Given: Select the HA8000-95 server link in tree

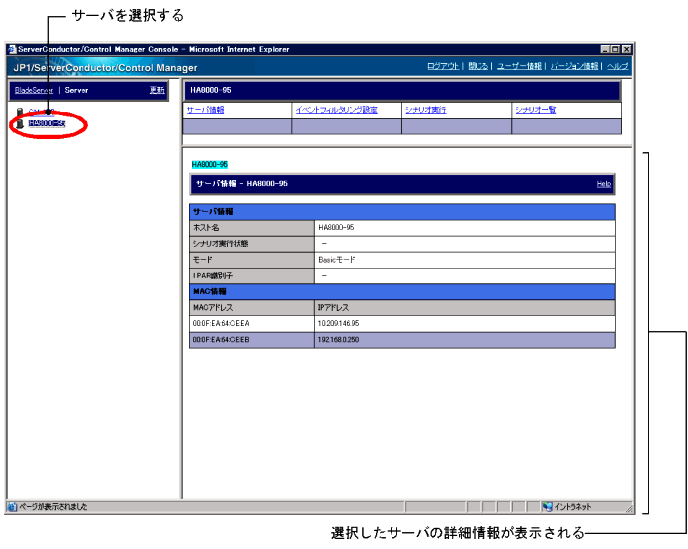Looking at the screenshot, I should tap(47, 123).
